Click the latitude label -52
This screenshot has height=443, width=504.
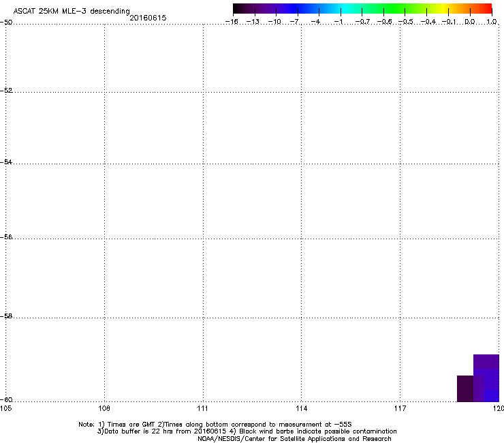click(x=6, y=91)
